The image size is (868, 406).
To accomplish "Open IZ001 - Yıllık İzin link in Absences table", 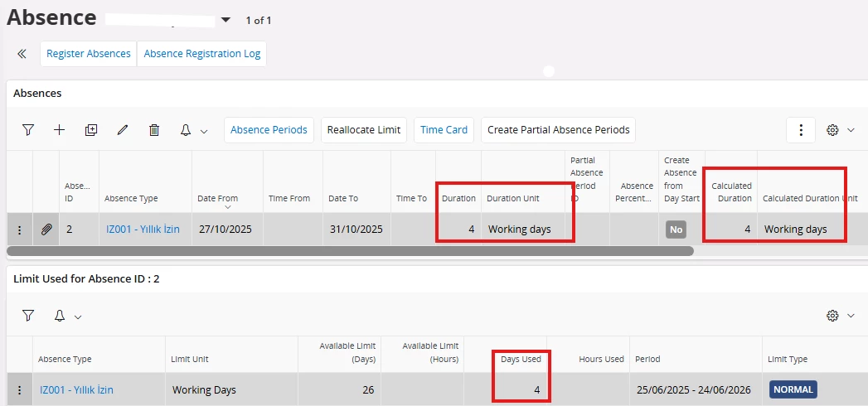I will [x=143, y=229].
